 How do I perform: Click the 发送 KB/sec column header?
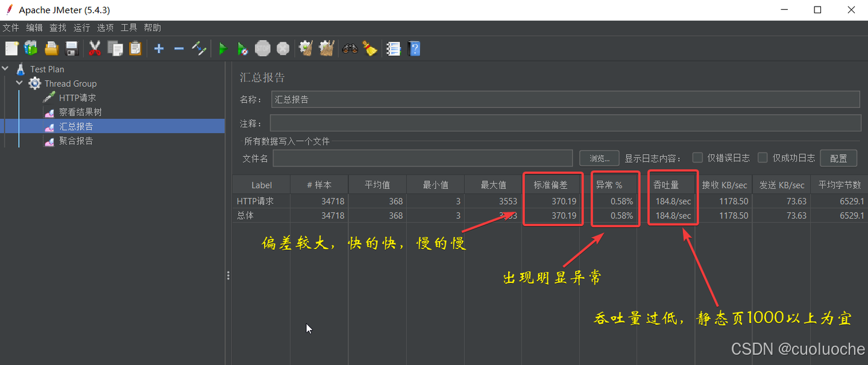782,185
